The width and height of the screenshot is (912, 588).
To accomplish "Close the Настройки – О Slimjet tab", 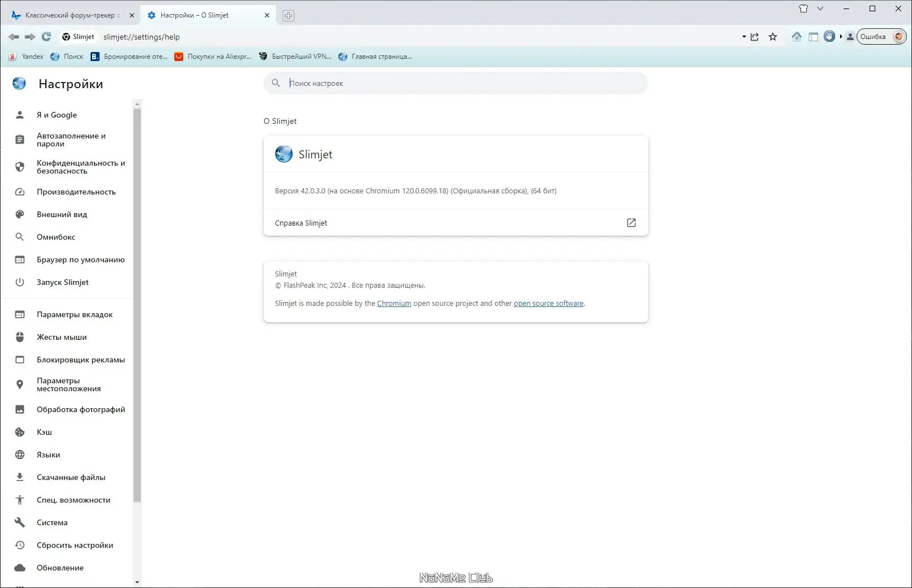I will point(267,15).
